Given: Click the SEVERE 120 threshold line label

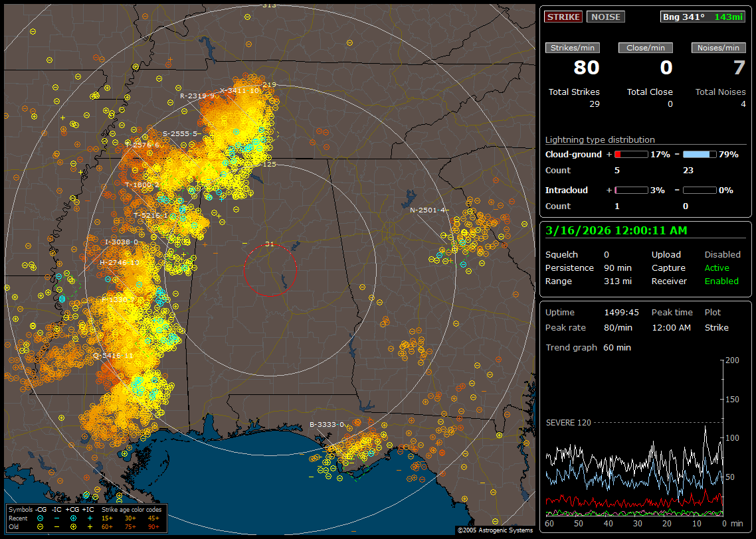Looking at the screenshot, I should point(568,422).
